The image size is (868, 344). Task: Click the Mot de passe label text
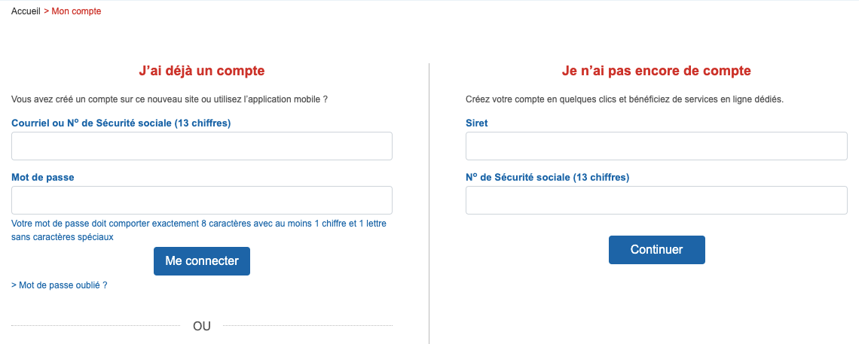43,178
